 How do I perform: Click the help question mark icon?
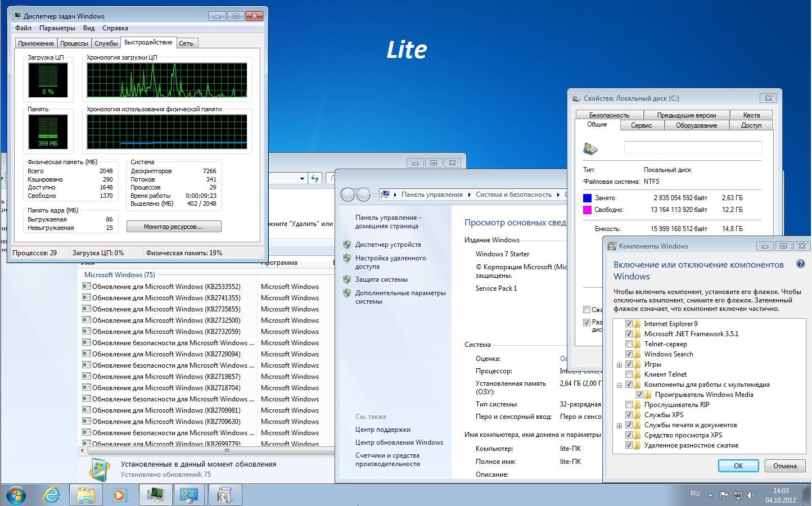pos(800,264)
